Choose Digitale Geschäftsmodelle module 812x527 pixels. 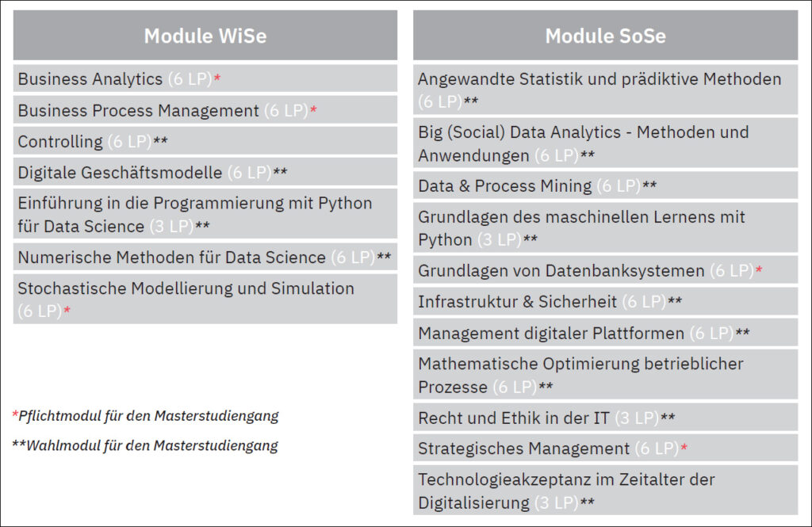point(205,171)
